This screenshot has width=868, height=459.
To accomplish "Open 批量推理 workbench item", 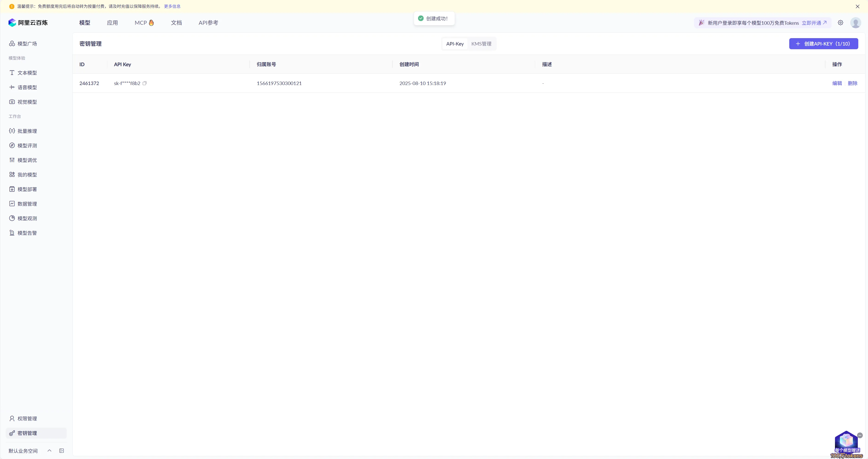I will (x=27, y=131).
